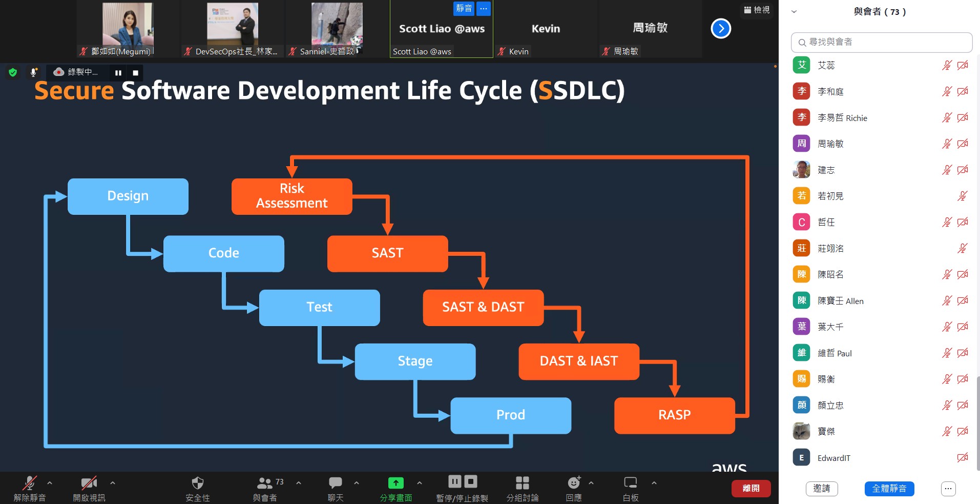This screenshot has width=980, height=504.
Task: Open the Participants icon showing 73
Action: (x=265, y=483)
